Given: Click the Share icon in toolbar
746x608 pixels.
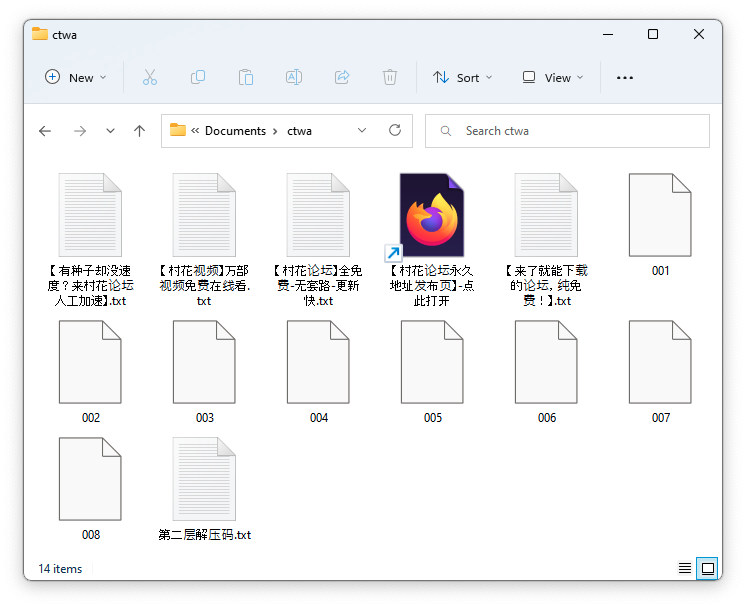Looking at the screenshot, I should coord(342,77).
